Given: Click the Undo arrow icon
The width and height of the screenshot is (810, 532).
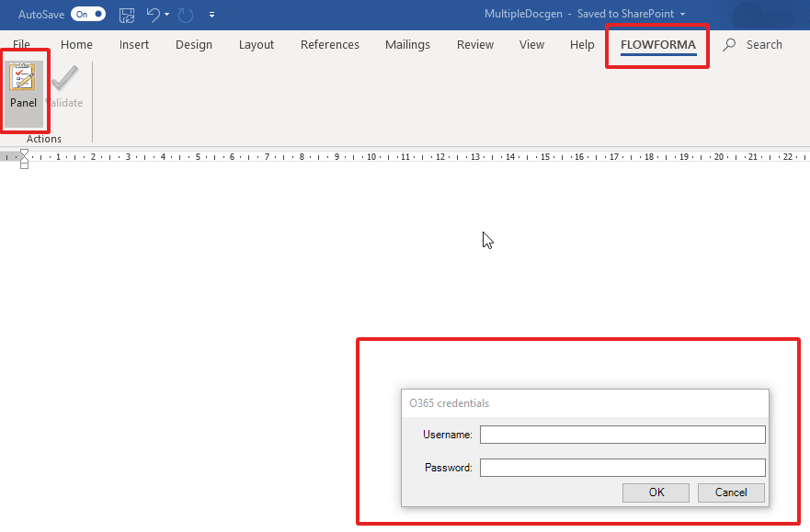Looking at the screenshot, I should click(154, 15).
